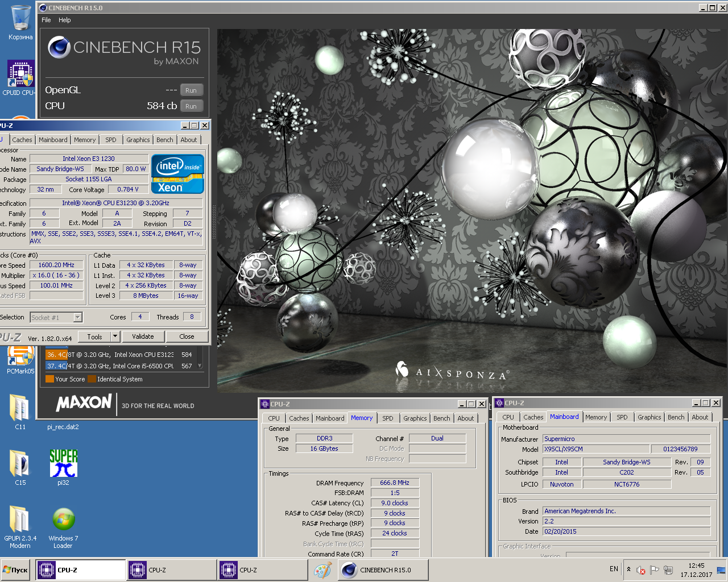Click the Intel Xeon E3 1230 name field

[89, 159]
